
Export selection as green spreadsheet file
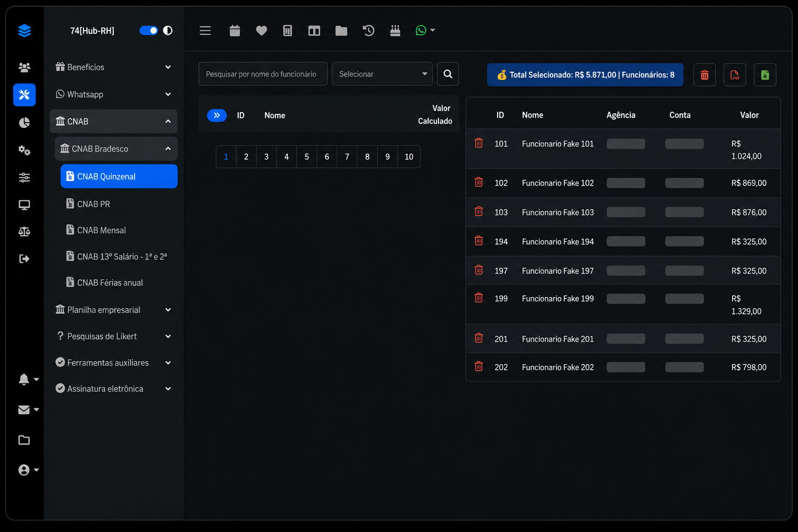coord(765,75)
